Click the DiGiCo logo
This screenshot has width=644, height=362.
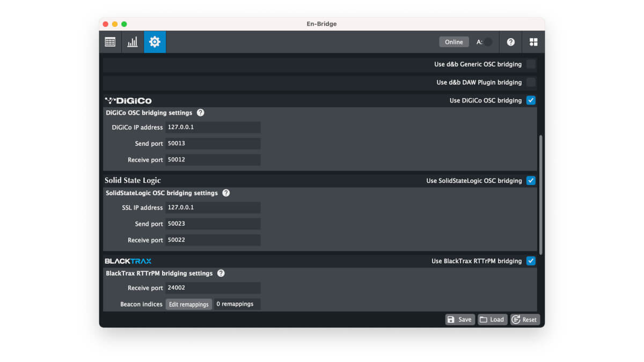click(128, 100)
